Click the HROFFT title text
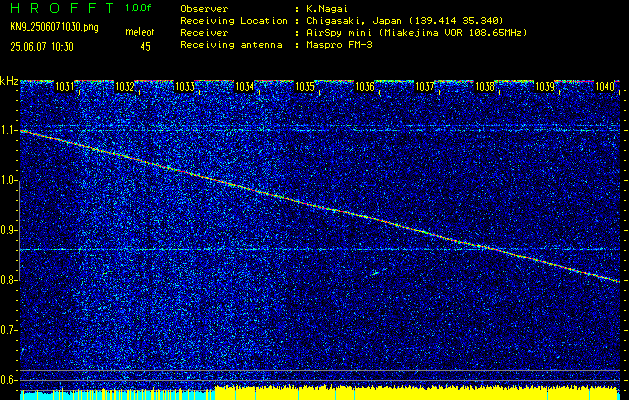This screenshot has width=629, height=400. coord(62,7)
